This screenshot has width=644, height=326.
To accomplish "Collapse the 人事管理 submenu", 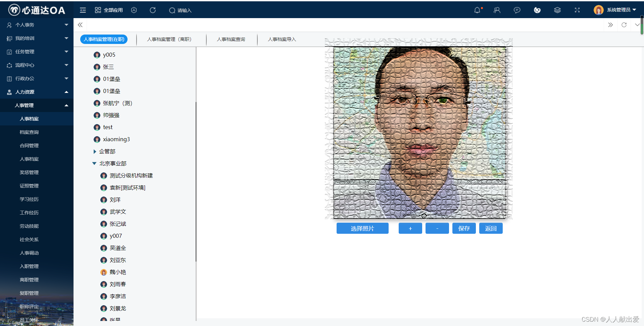I will [37, 105].
